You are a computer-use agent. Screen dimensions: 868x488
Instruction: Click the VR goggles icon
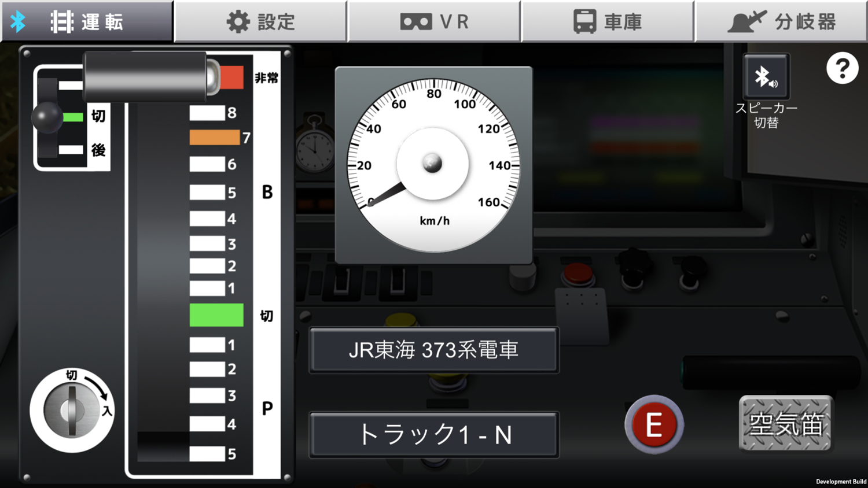point(416,22)
